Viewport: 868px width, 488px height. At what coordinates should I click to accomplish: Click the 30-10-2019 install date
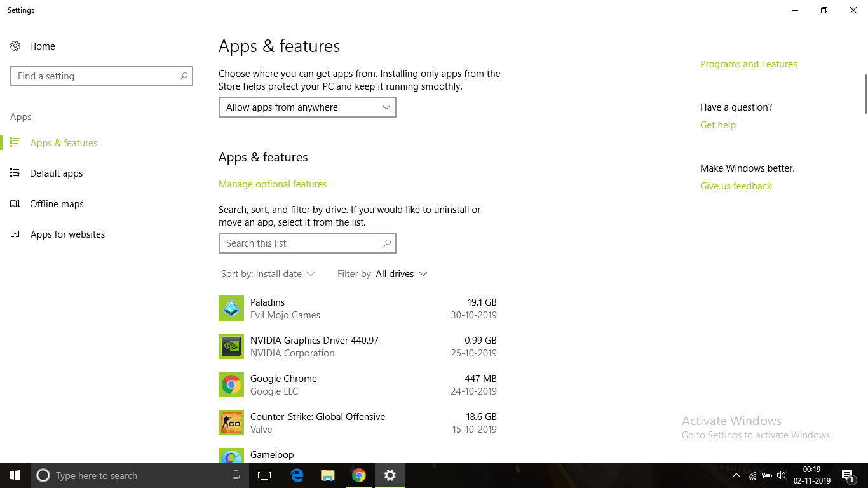(474, 315)
